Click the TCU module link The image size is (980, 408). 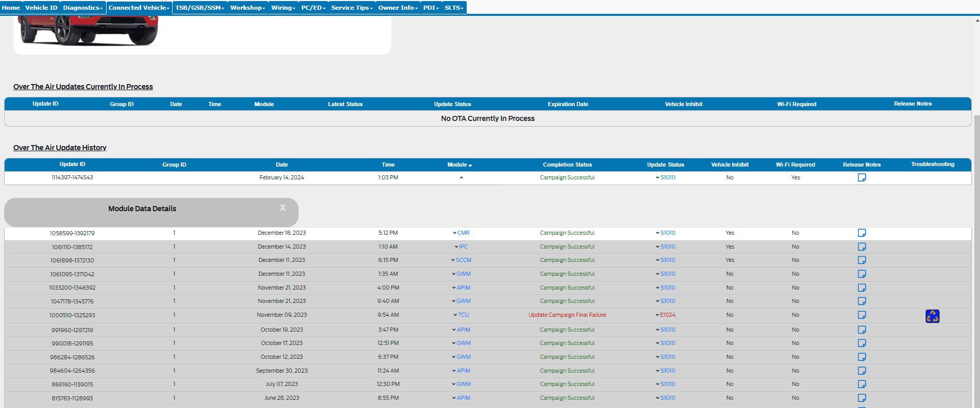(x=463, y=315)
